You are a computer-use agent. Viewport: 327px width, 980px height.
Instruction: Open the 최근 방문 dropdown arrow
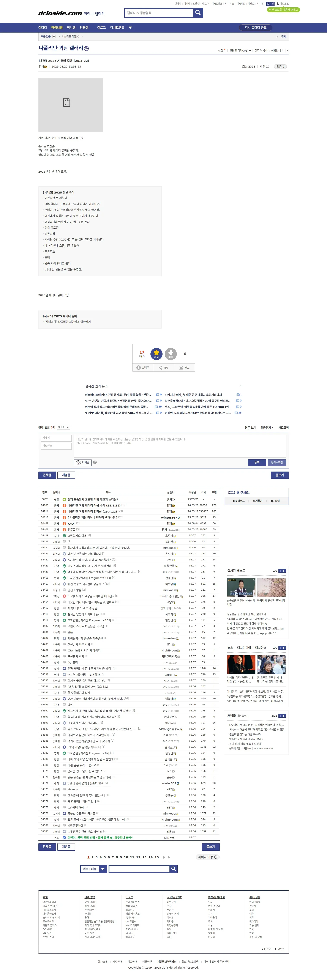[x=54, y=36]
